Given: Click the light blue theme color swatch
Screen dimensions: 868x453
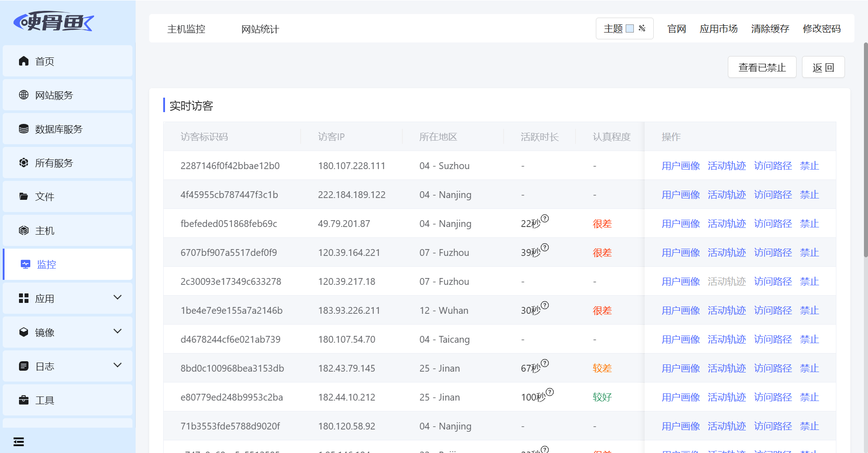Looking at the screenshot, I should pyautogui.click(x=630, y=28).
